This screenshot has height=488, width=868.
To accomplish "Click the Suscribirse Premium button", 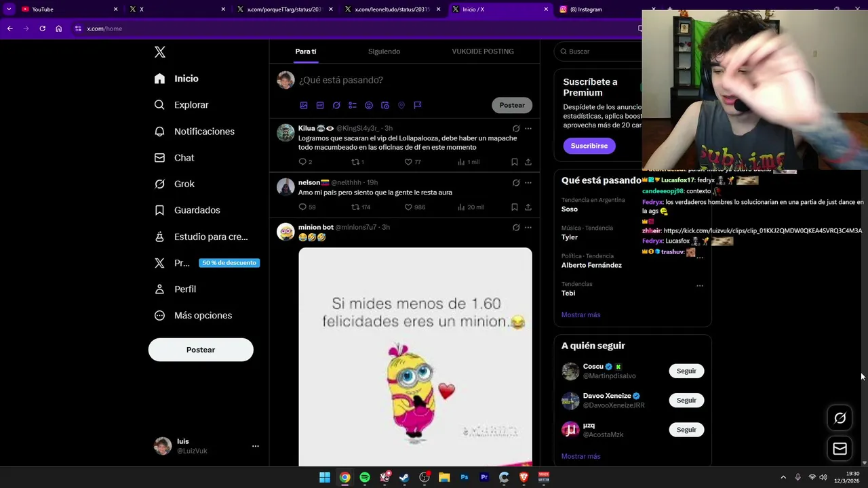I will pos(589,146).
